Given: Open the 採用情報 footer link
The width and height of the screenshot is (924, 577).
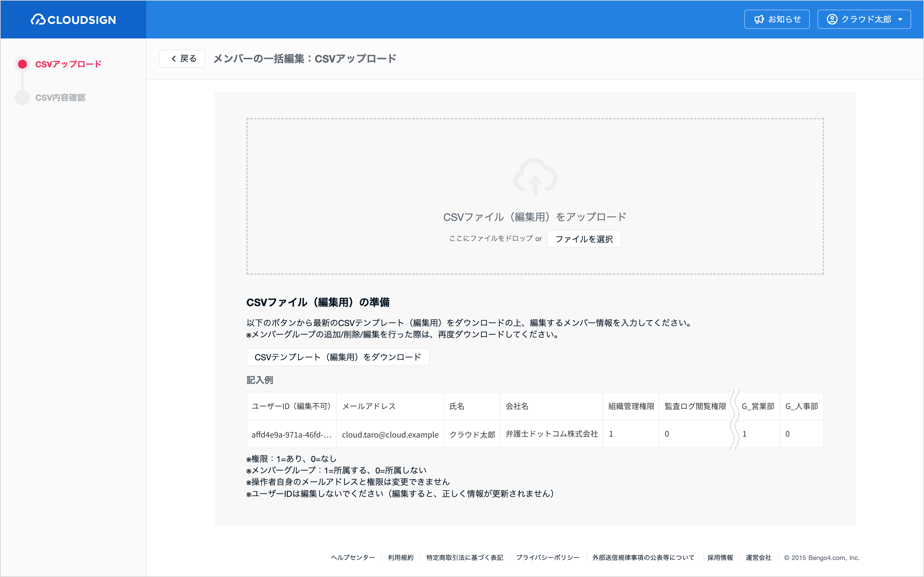Looking at the screenshot, I should (720, 557).
